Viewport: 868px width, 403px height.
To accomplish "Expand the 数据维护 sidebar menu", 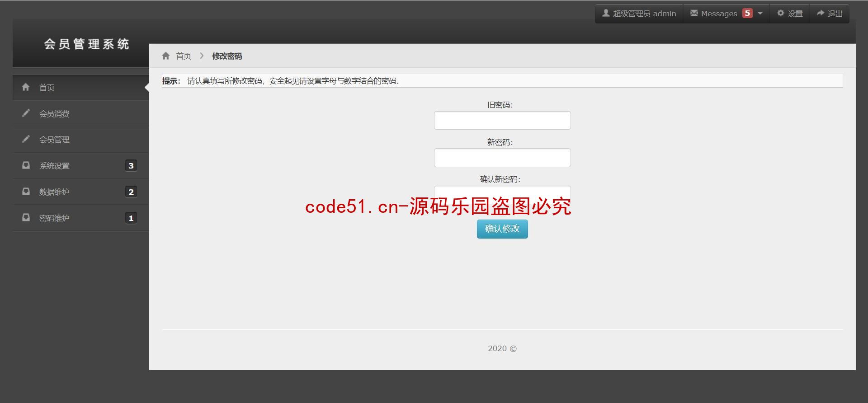I will [x=80, y=192].
